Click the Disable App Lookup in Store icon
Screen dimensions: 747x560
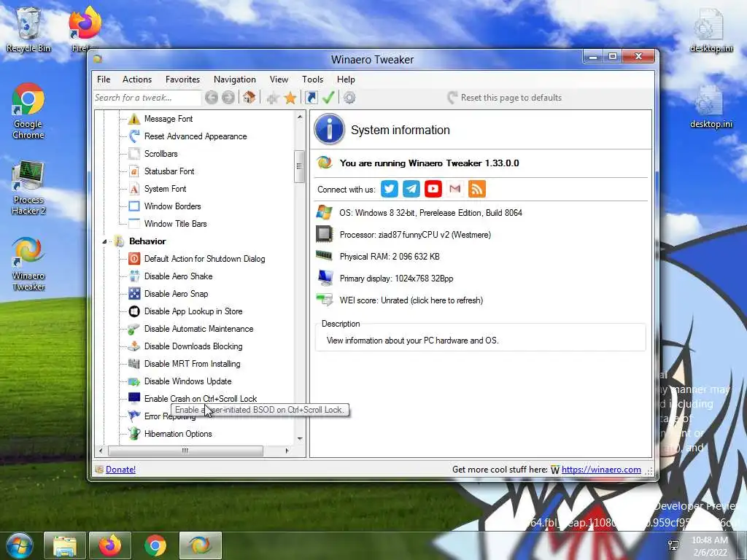click(134, 311)
